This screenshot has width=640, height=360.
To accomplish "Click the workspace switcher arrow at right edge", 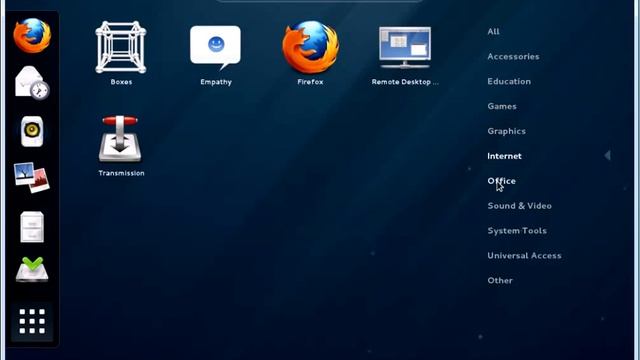I will point(607,156).
